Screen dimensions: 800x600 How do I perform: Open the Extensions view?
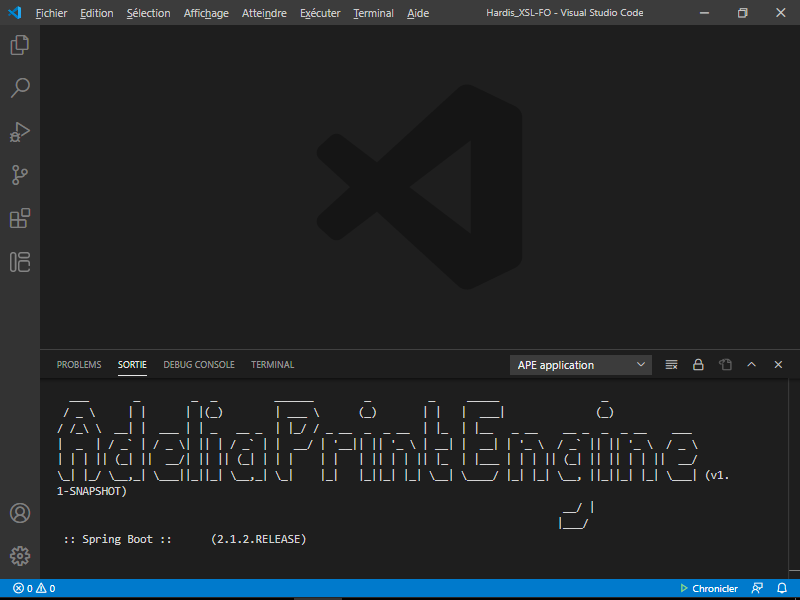[x=20, y=218]
